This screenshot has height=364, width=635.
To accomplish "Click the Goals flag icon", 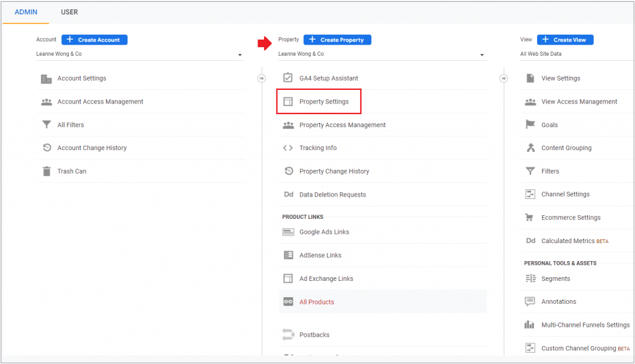I will tap(530, 124).
